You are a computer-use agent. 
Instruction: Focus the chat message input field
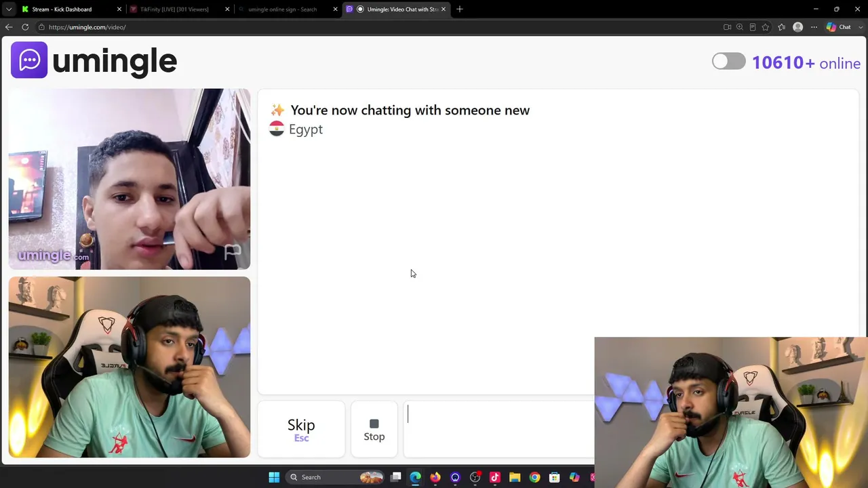[x=500, y=430]
